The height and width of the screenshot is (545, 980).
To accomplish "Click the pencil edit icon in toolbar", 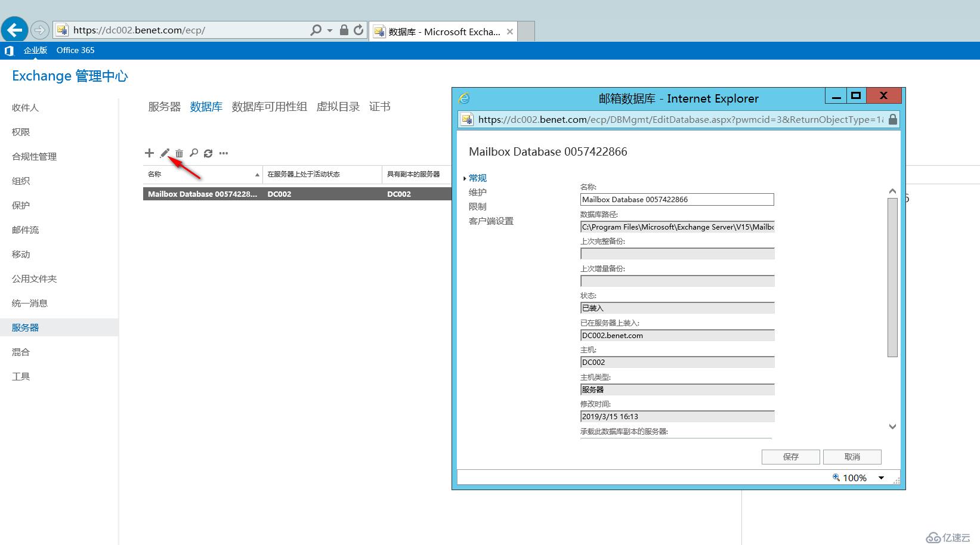I will point(165,153).
